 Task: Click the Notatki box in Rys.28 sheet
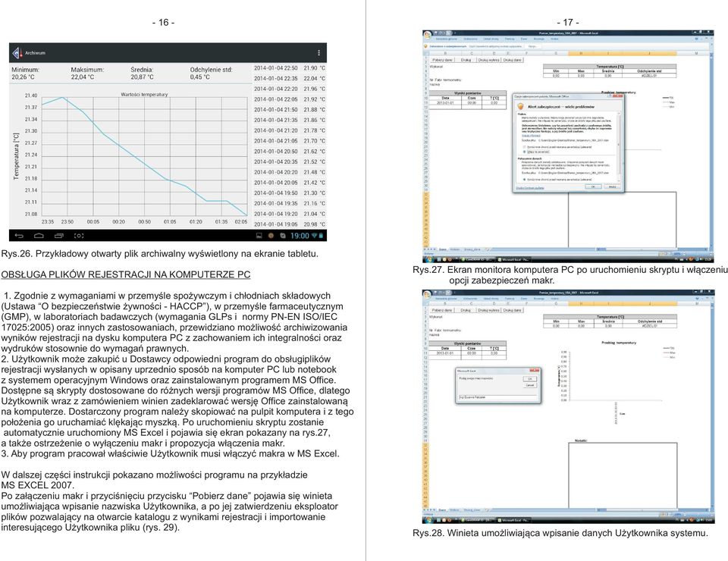point(623,475)
